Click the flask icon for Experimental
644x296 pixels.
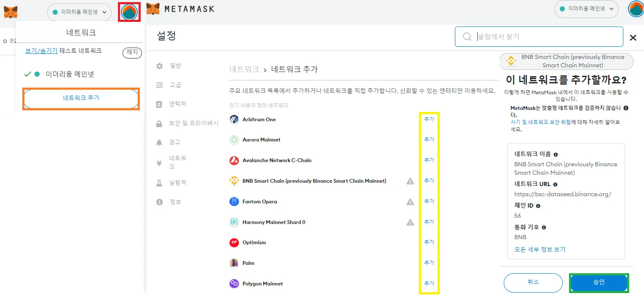159,183
